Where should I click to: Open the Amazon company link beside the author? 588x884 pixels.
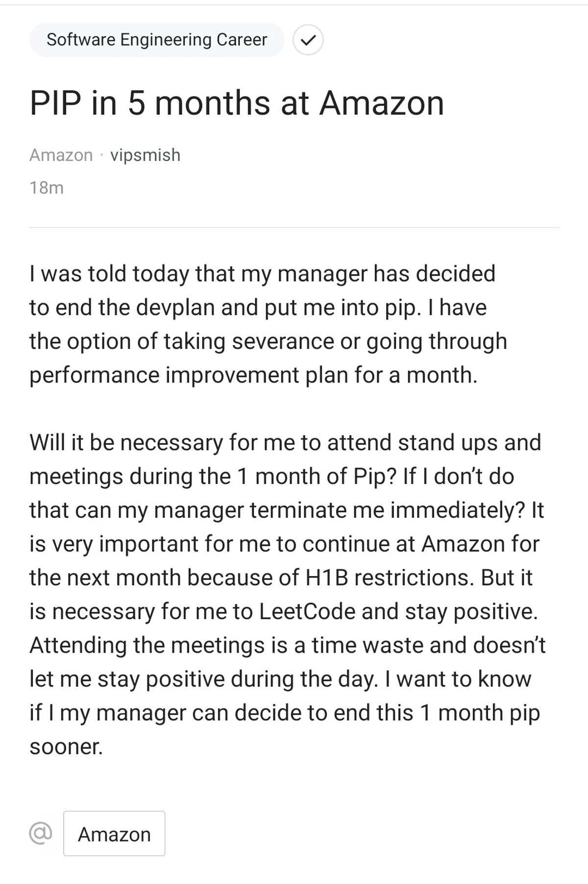(61, 155)
